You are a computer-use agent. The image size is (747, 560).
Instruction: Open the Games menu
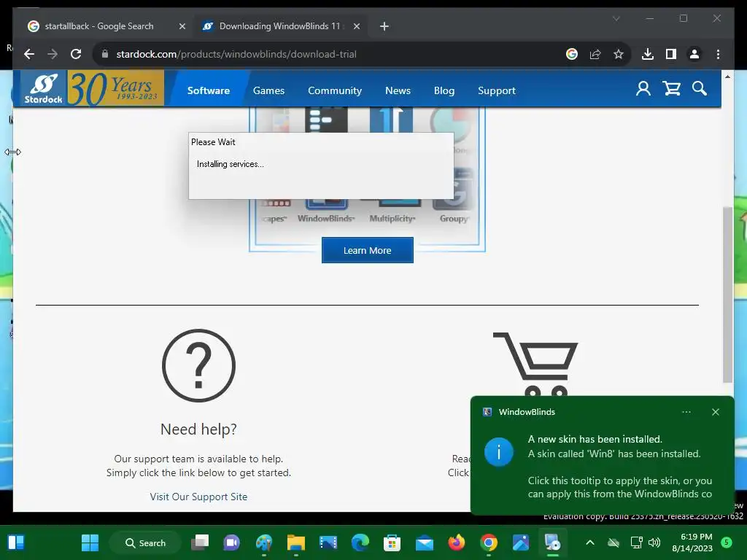click(268, 90)
